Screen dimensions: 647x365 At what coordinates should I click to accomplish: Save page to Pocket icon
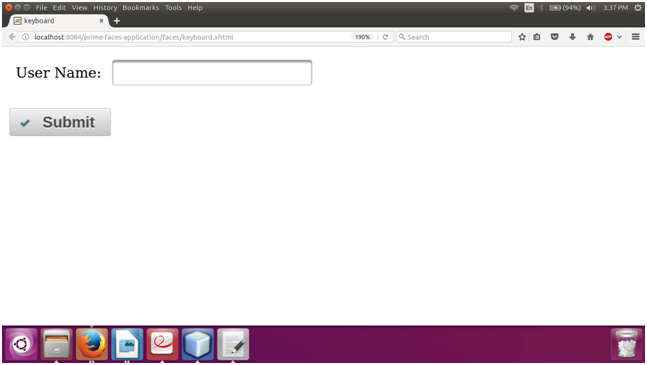[x=555, y=37]
